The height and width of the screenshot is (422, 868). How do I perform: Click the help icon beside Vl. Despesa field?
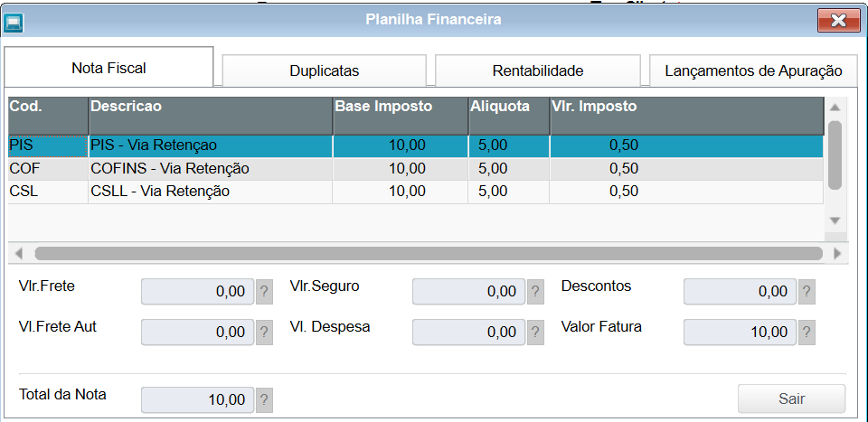(x=535, y=333)
